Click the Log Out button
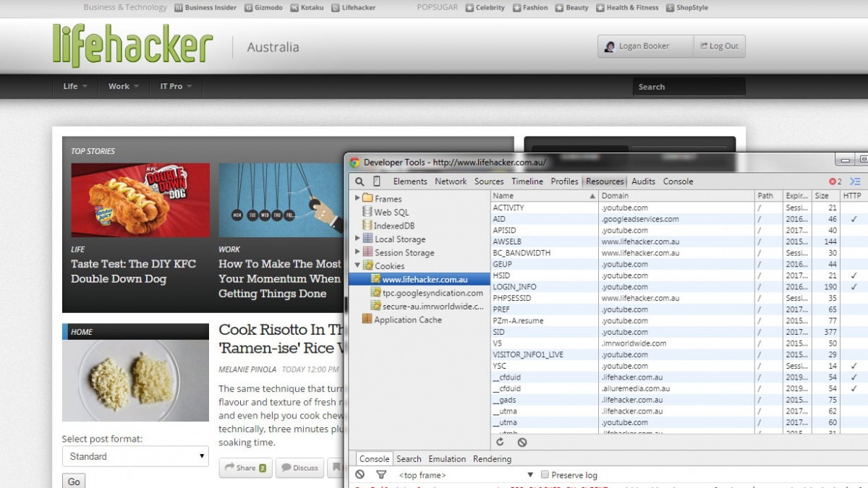This screenshot has width=868, height=488. tap(719, 46)
